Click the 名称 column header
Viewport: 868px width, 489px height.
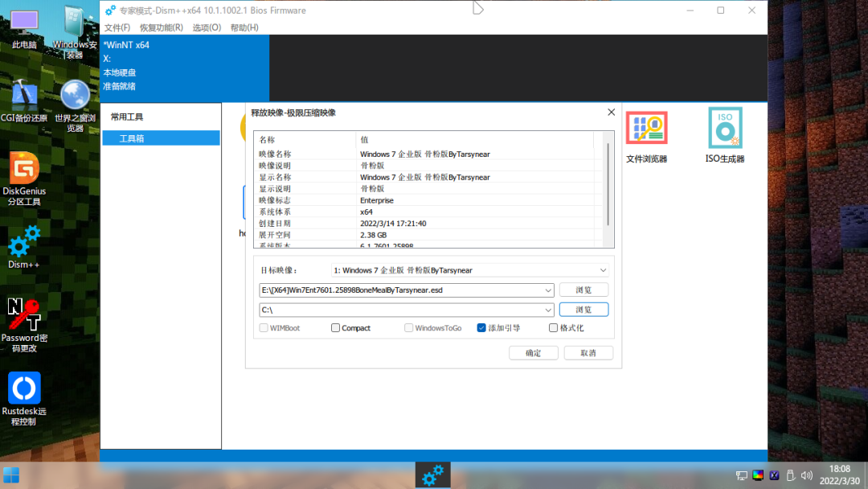[x=305, y=140]
